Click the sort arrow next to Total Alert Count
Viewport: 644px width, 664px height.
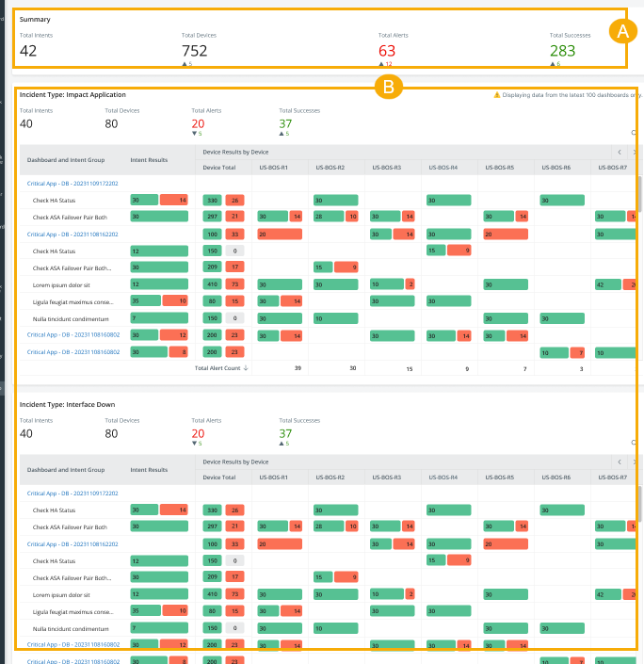246,367
